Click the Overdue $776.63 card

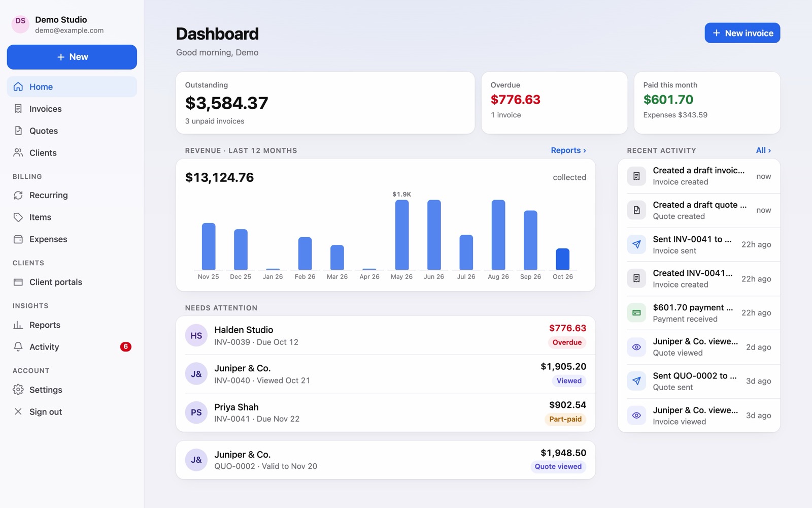coord(554,103)
